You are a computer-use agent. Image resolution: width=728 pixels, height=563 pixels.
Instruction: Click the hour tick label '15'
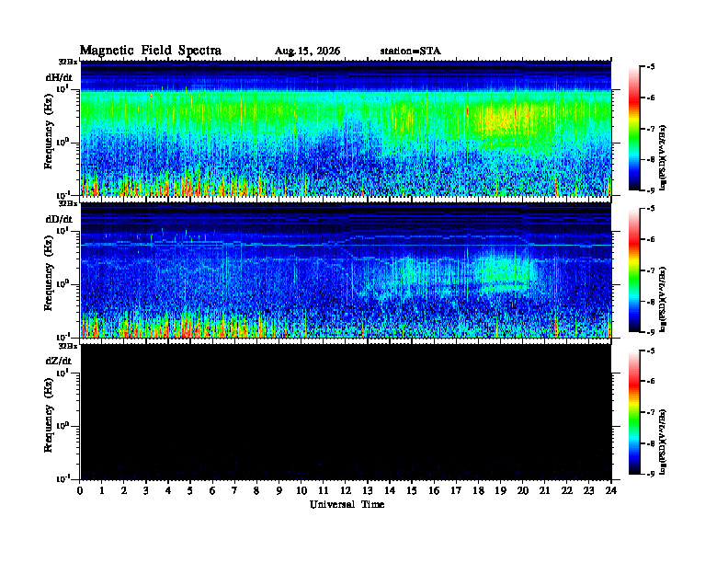point(412,491)
